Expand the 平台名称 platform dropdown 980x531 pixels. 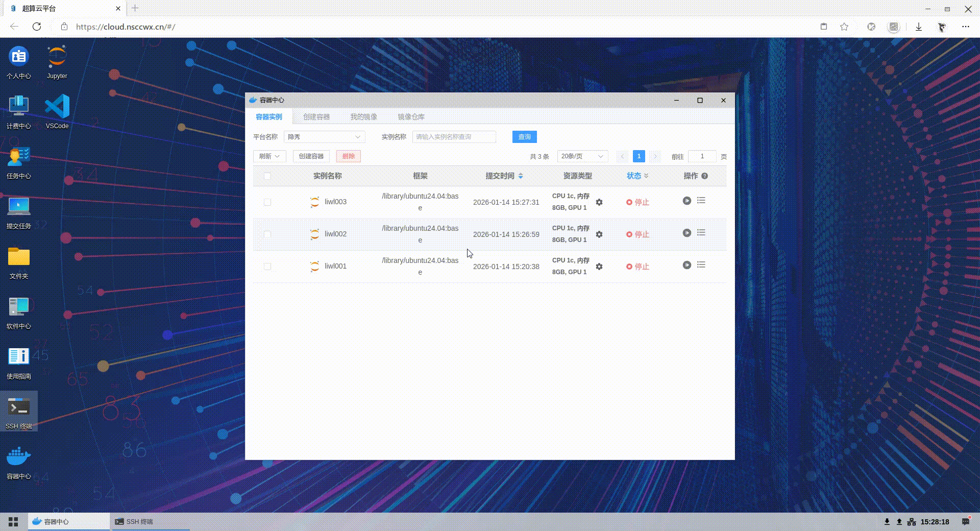[x=324, y=137]
